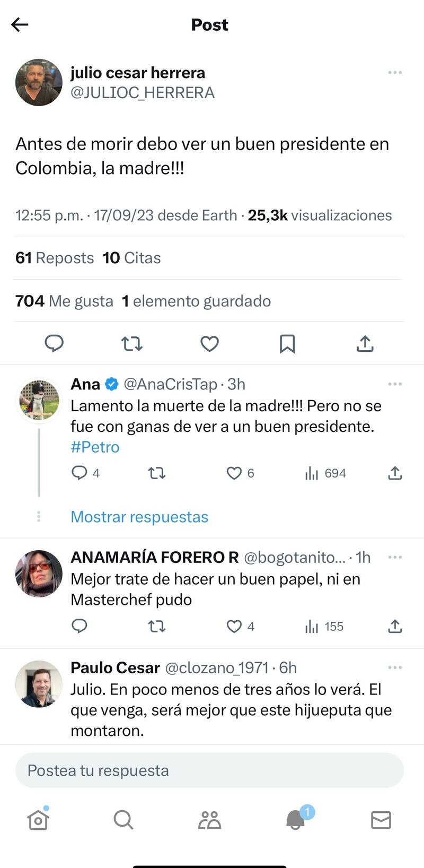
Task: Like the main post with the heart
Action: pos(209,344)
